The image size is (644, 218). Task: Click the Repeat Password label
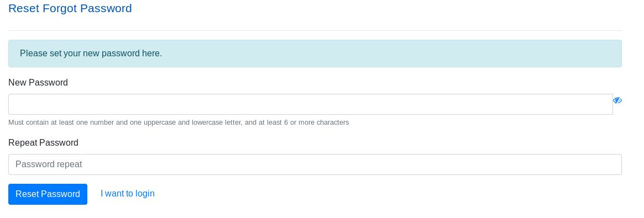pos(43,142)
